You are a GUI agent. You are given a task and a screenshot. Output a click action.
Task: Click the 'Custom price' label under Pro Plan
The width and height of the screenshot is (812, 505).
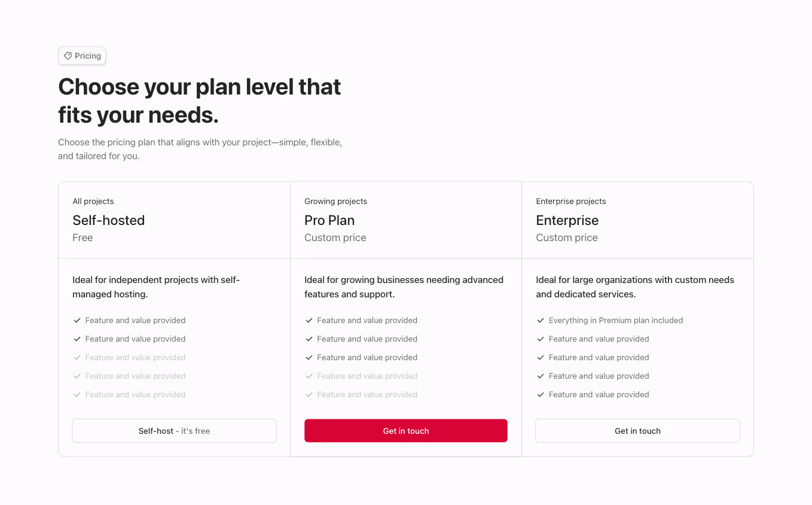coord(335,238)
